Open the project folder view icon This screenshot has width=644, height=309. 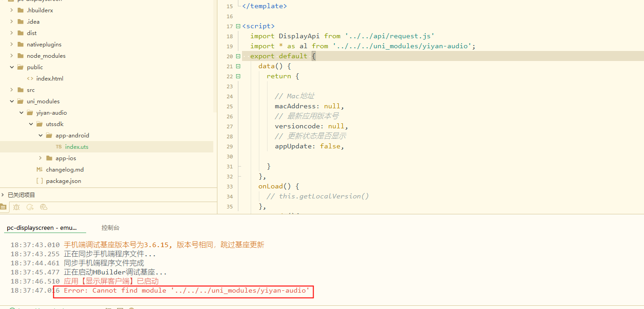(x=4, y=207)
